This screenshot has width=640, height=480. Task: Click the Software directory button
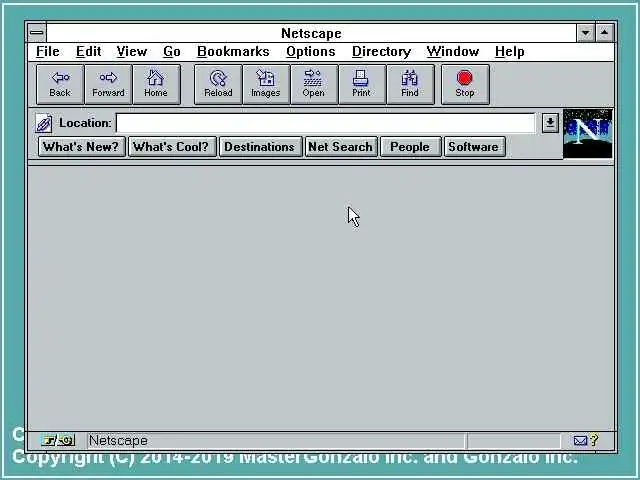pyautogui.click(x=474, y=147)
